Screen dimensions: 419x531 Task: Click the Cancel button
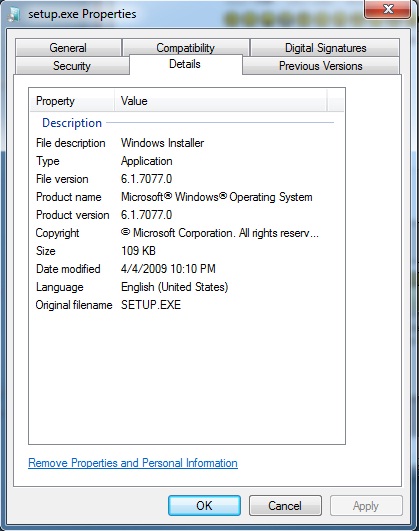pyautogui.click(x=285, y=506)
